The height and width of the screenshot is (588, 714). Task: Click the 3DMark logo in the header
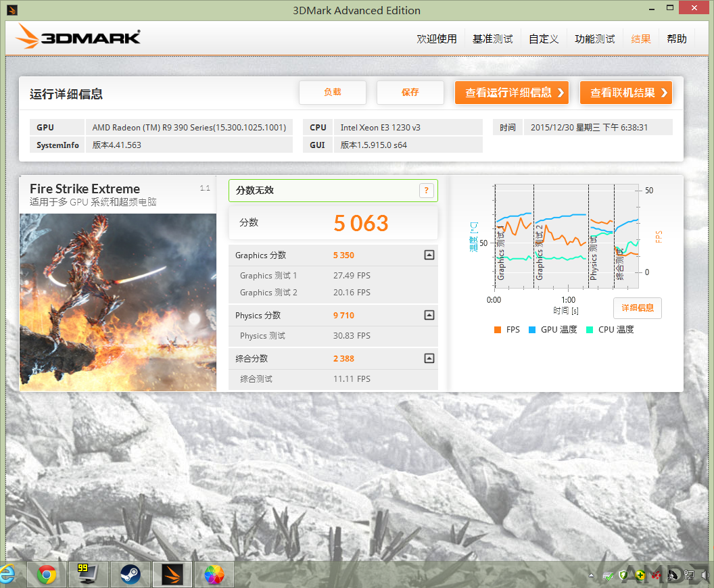point(78,36)
